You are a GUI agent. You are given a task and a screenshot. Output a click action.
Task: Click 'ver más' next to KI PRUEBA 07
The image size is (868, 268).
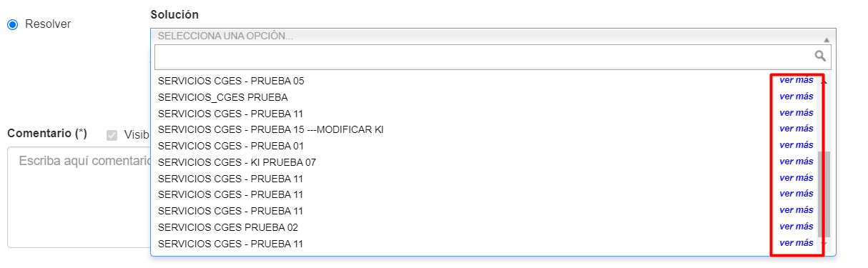coord(796,162)
